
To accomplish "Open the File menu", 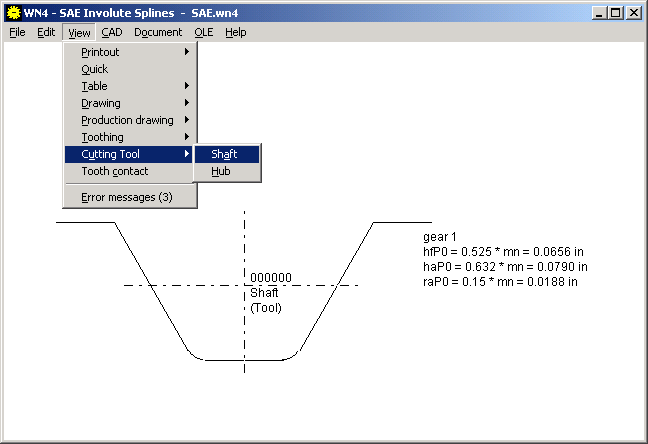I will [x=17, y=32].
